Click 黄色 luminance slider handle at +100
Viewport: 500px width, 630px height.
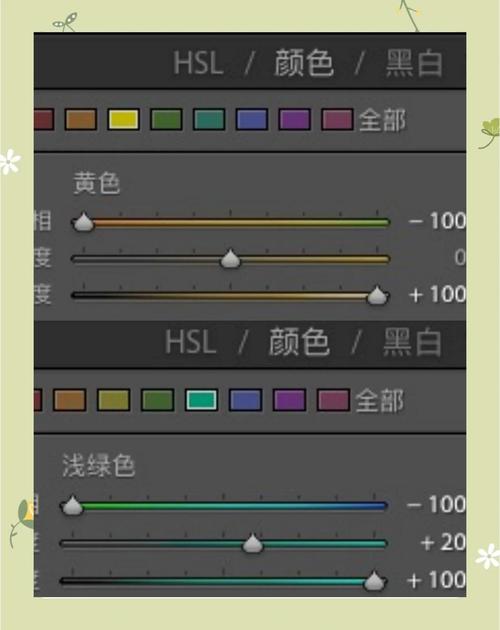coord(377,295)
